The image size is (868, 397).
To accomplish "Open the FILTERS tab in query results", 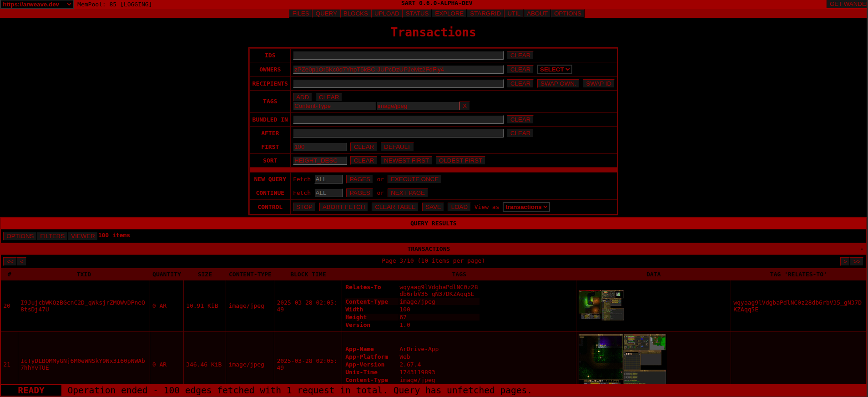I will click(x=52, y=236).
